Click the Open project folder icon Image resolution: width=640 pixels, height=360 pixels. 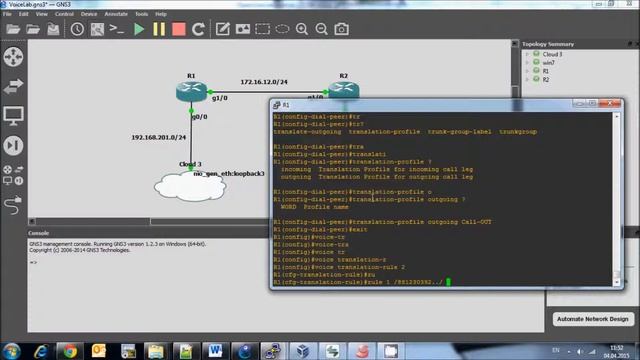coord(33,29)
